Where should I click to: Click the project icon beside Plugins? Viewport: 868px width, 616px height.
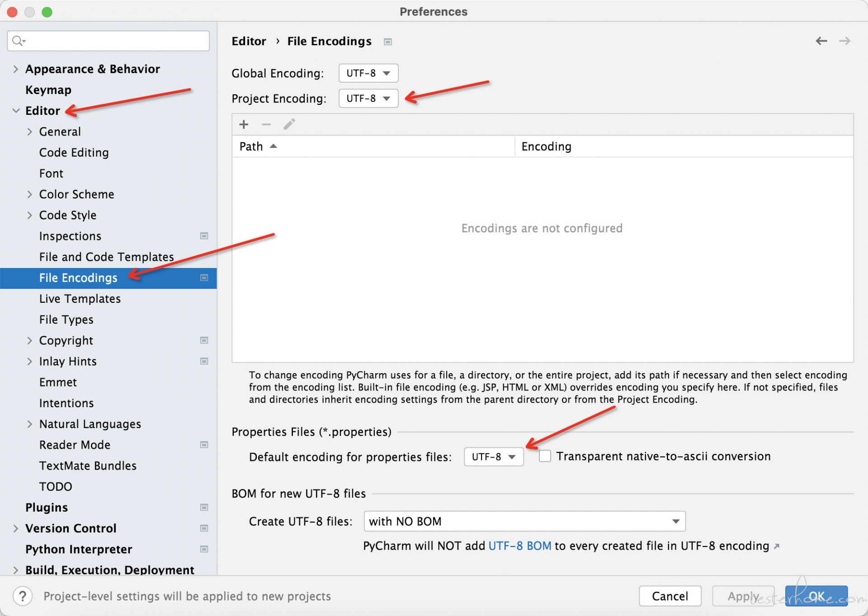tap(204, 508)
